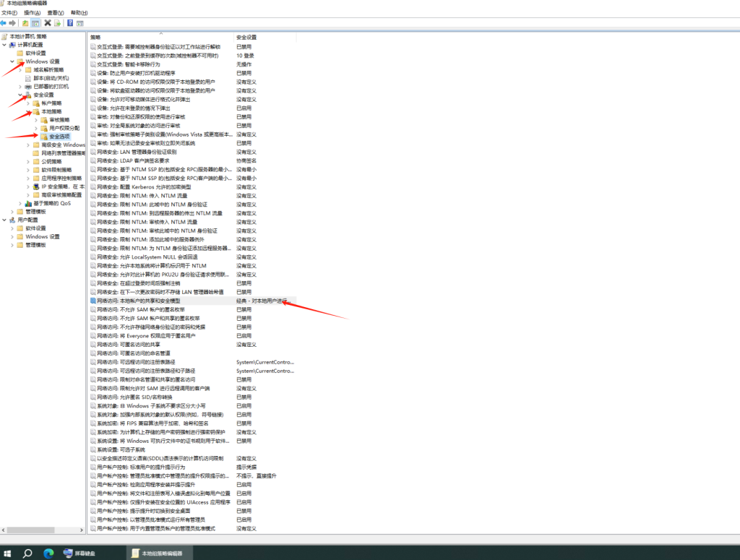Click the Back arrow in the toolbar
740x560 pixels.
tap(4, 22)
